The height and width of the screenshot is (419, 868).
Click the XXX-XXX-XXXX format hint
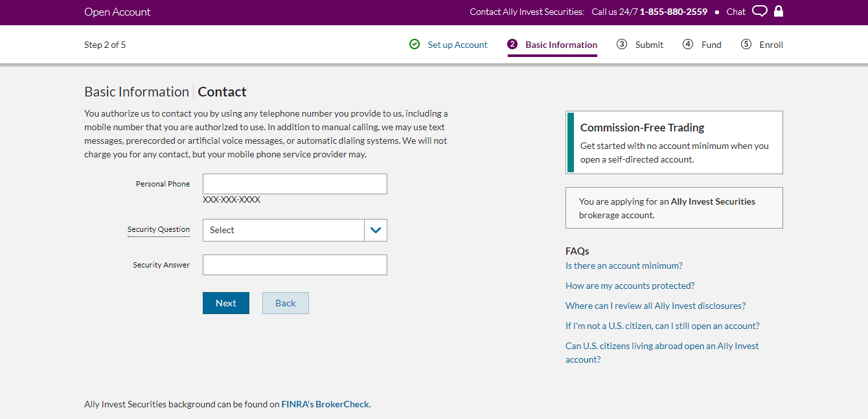pyautogui.click(x=231, y=200)
